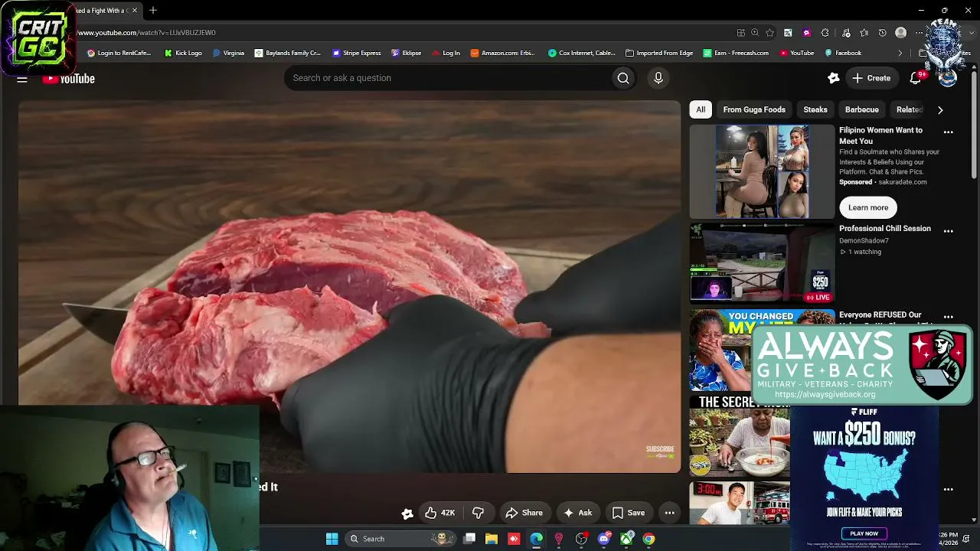The height and width of the screenshot is (551, 980).
Task: Open Cox Internet bookmark
Action: [581, 54]
